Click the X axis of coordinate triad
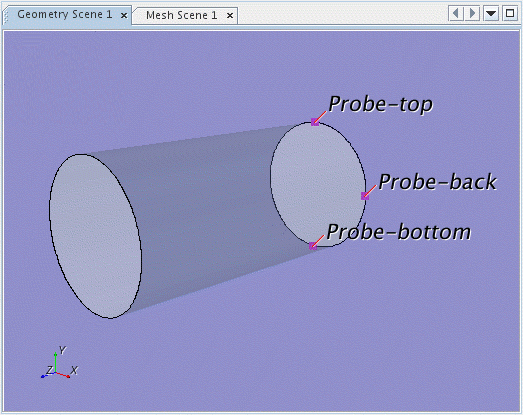523x415 pixels. 63,375
